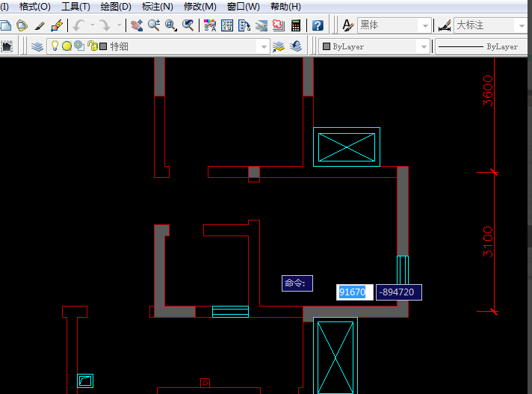
Task: Select the small red circle symbol at bottom
Action: (205, 383)
